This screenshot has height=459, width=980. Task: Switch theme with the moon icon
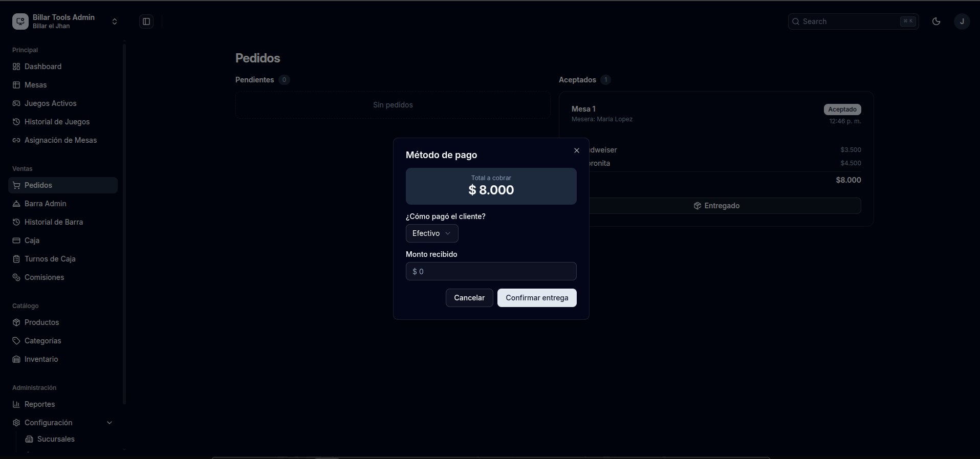[x=936, y=21]
